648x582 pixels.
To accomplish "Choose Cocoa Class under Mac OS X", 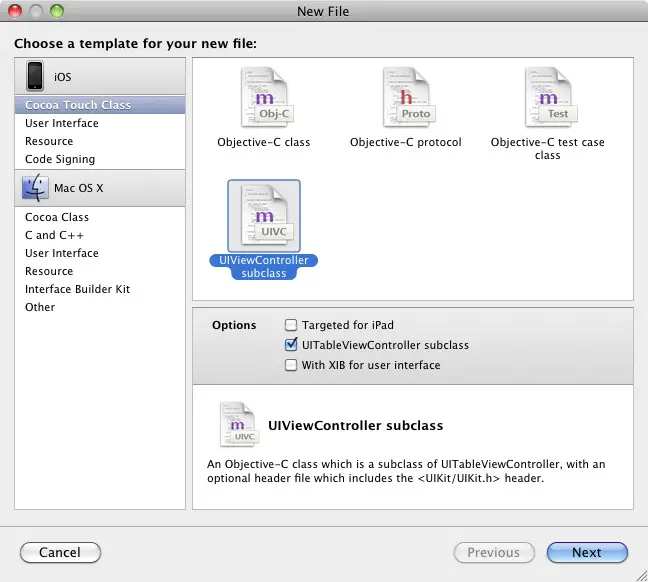I will click(57, 217).
